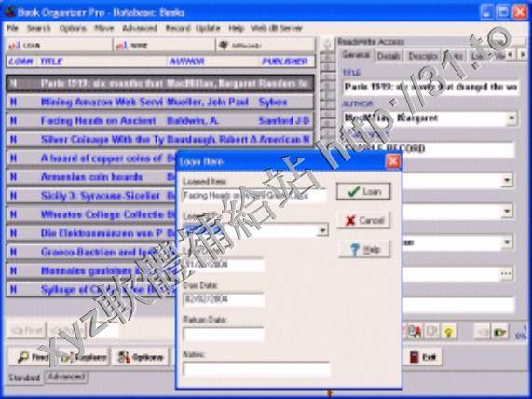532x399 pixels.
Task: Click the NONE secondary sort icon
Action: (x=121, y=45)
